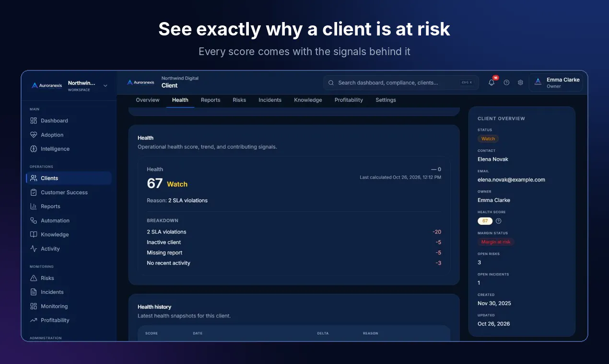Go to Monitoring in the sidebar
The width and height of the screenshot is (609, 364).
[x=69, y=307]
